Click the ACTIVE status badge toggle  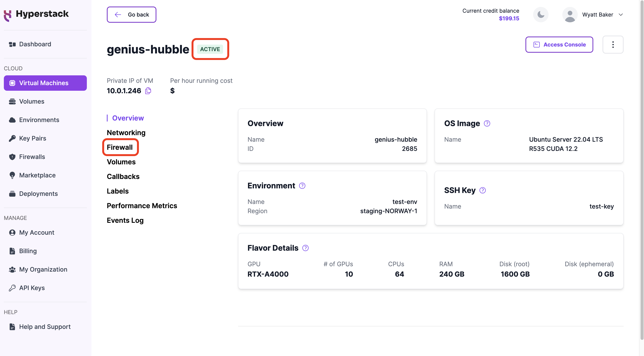(x=210, y=49)
